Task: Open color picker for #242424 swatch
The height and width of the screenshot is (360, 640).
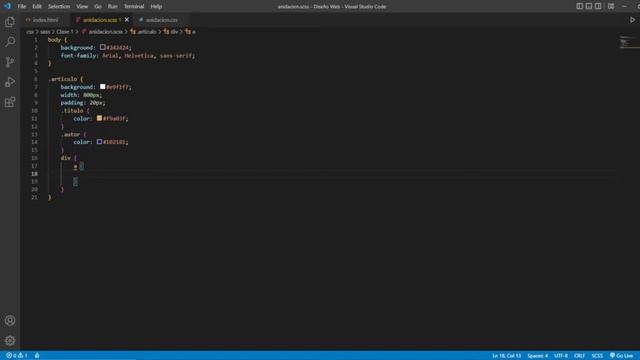Action: point(102,47)
